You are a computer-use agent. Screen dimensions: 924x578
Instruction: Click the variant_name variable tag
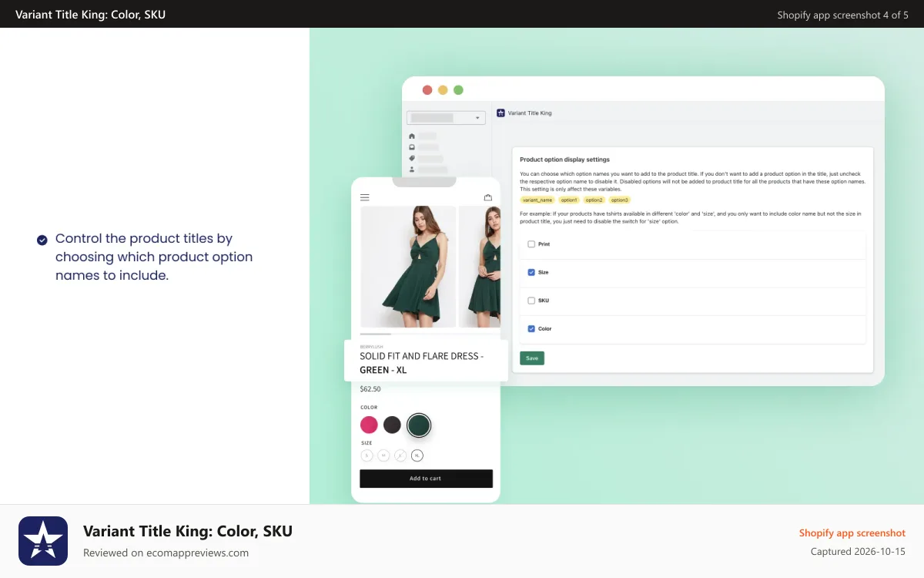click(537, 200)
